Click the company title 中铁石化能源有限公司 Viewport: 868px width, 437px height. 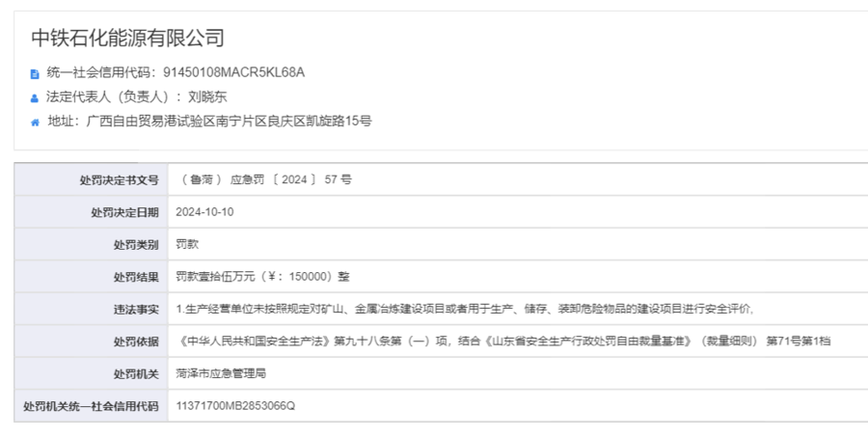[127, 39]
